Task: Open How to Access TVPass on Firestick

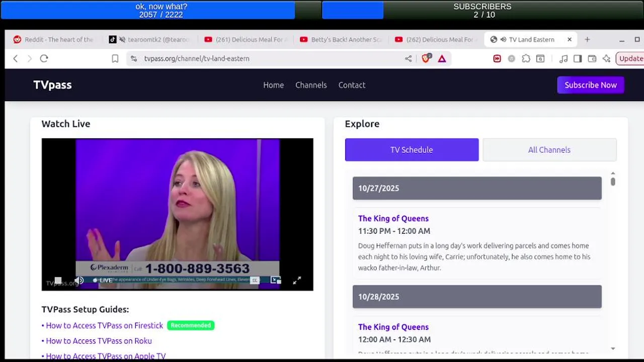Action: click(x=104, y=326)
